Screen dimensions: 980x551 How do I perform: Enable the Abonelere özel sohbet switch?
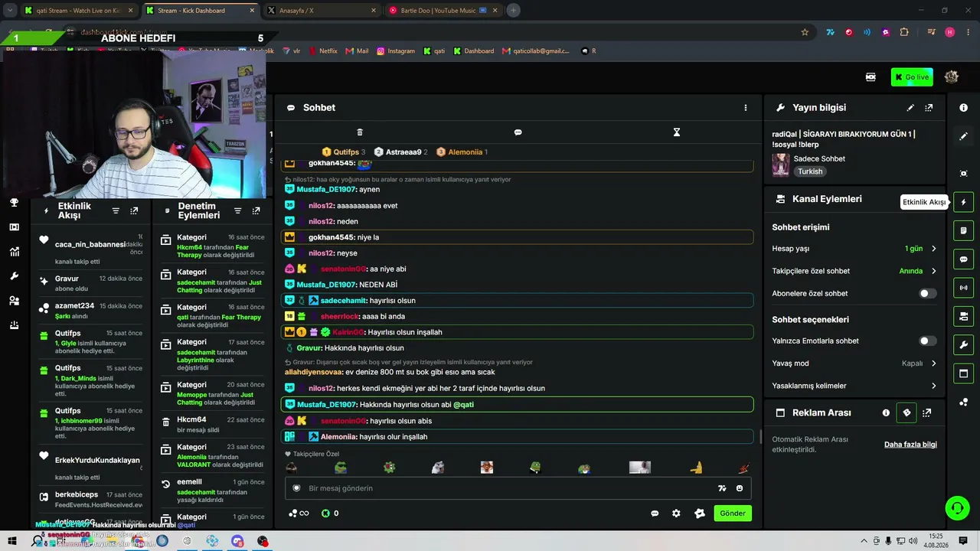pos(928,293)
